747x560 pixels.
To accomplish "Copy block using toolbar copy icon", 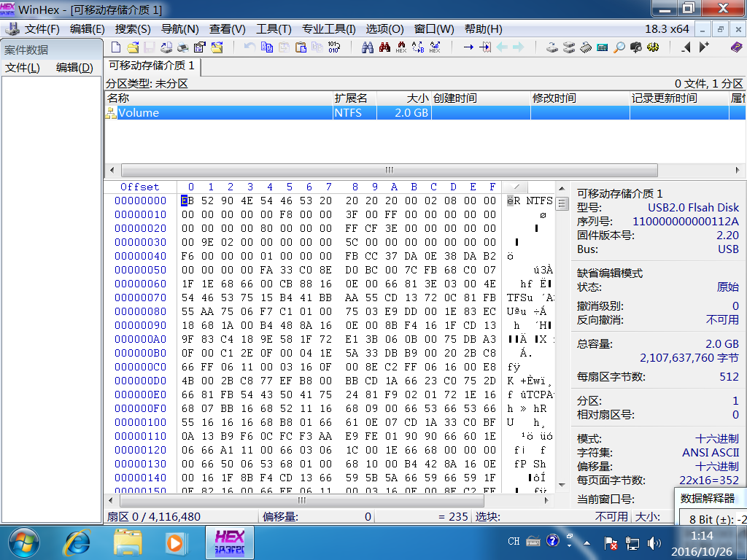I will pos(267,47).
